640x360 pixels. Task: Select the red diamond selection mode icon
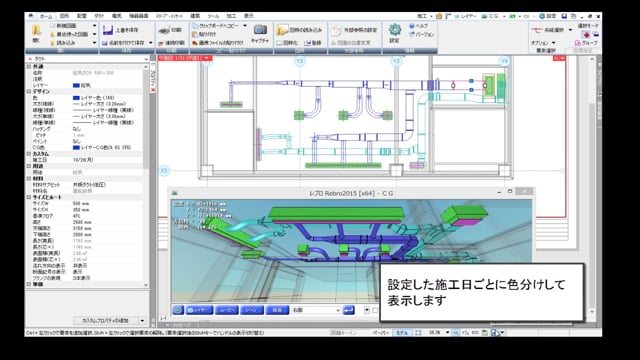586,35
